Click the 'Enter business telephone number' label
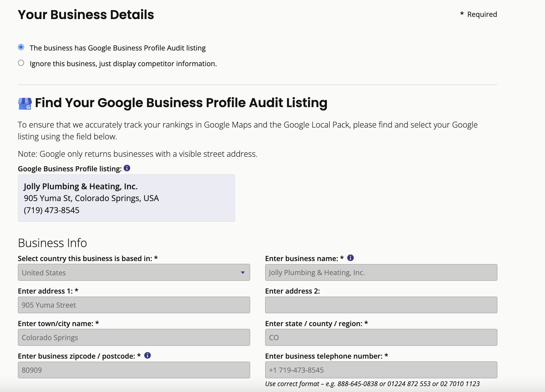The width and height of the screenshot is (545, 392). pos(327,356)
